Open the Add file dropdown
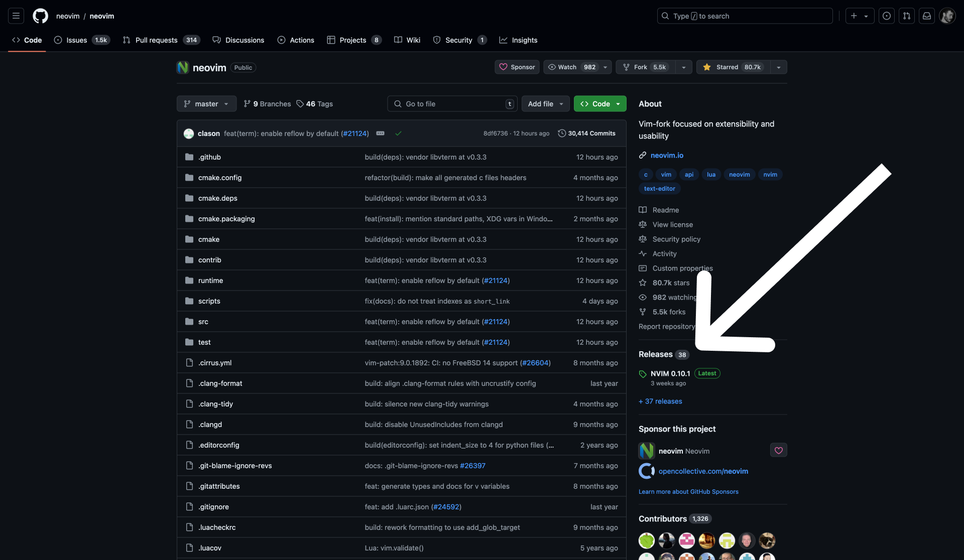 click(x=546, y=104)
